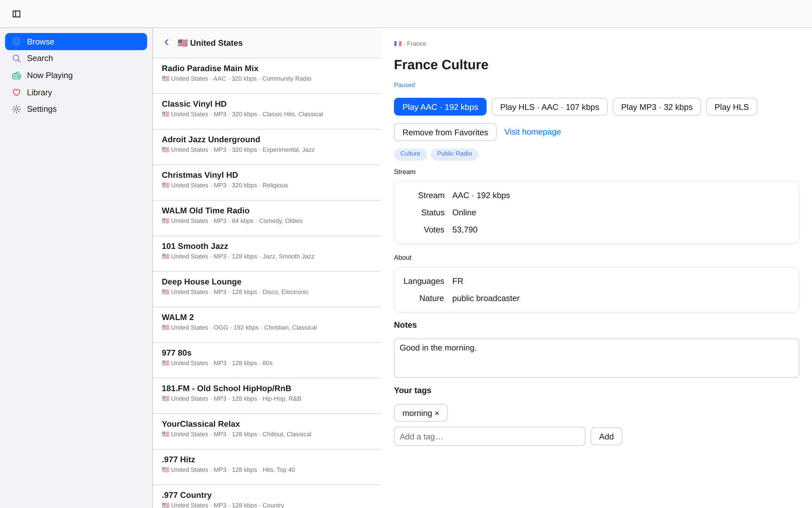
Task: Click into the Notes text area
Action: 597,358
